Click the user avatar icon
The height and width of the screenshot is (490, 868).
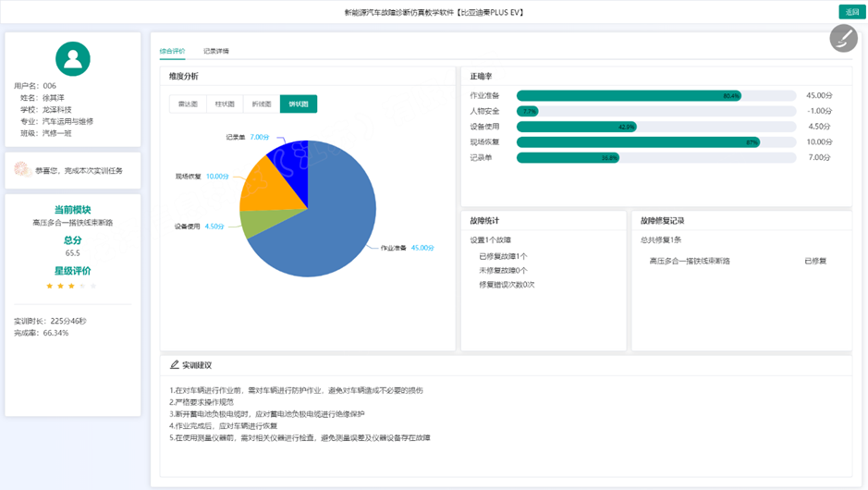(x=72, y=58)
